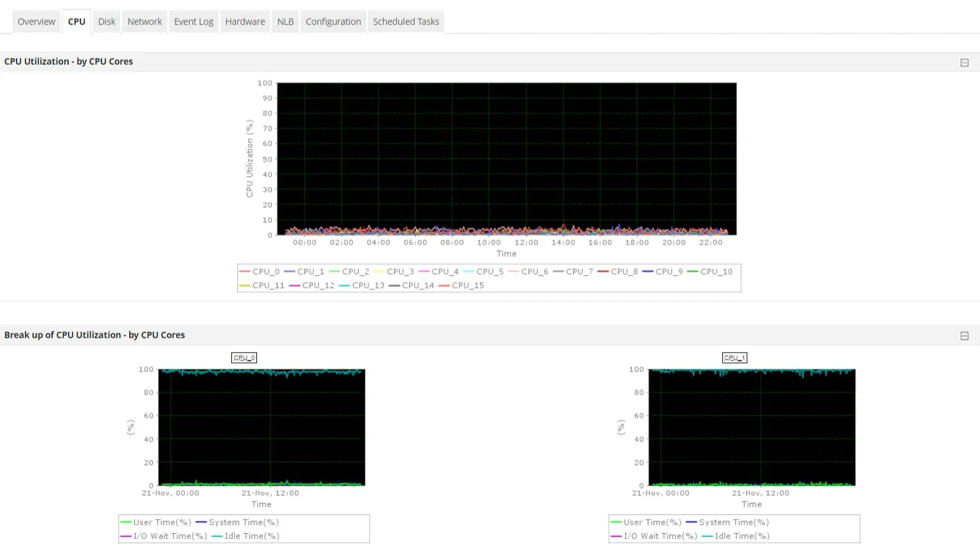Viewport: 980px width, 549px height.
Task: Click the '21-Nov, 00:00' label under the CPU_1 chart
Action: (661, 493)
